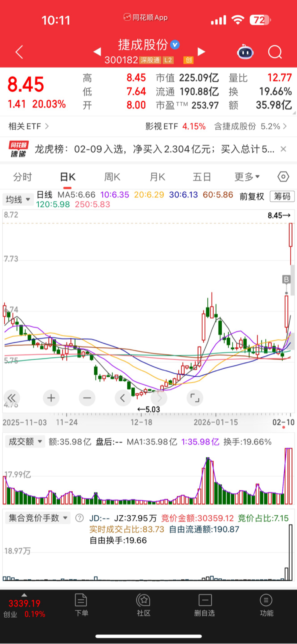Switch to 分时 tab
297x644 pixels.
coord(22,177)
